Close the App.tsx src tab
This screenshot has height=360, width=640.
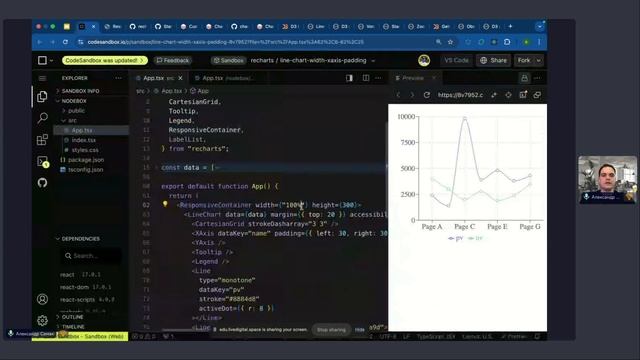[180, 78]
